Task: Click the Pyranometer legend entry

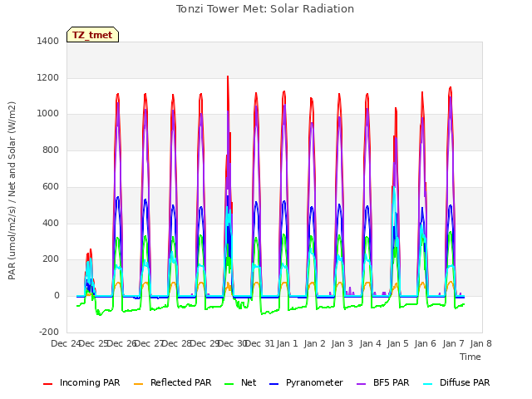Action: [x=306, y=382]
